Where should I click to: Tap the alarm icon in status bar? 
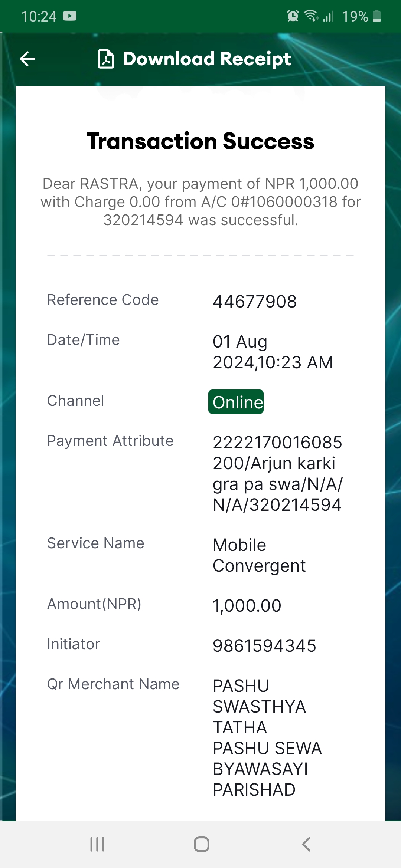pyautogui.click(x=293, y=16)
